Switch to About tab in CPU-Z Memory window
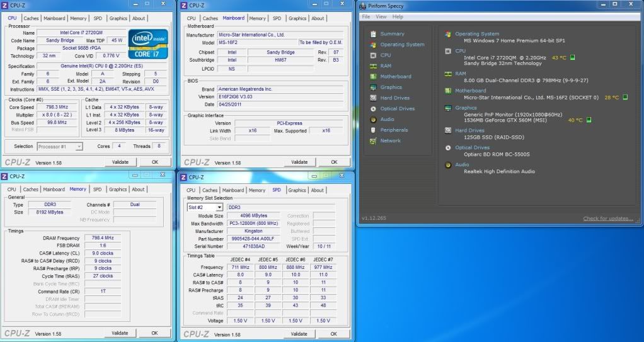The height and width of the screenshot is (342, 644). click(138, 190)
